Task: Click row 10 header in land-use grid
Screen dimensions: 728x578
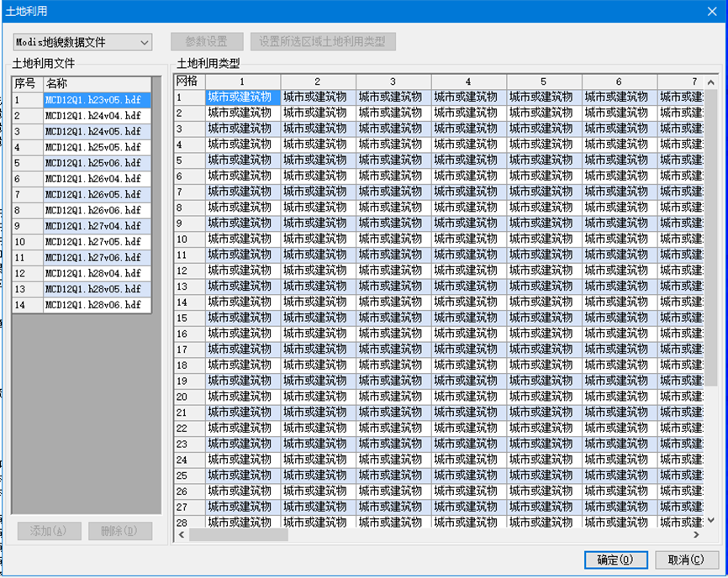Action: (189, 239)
